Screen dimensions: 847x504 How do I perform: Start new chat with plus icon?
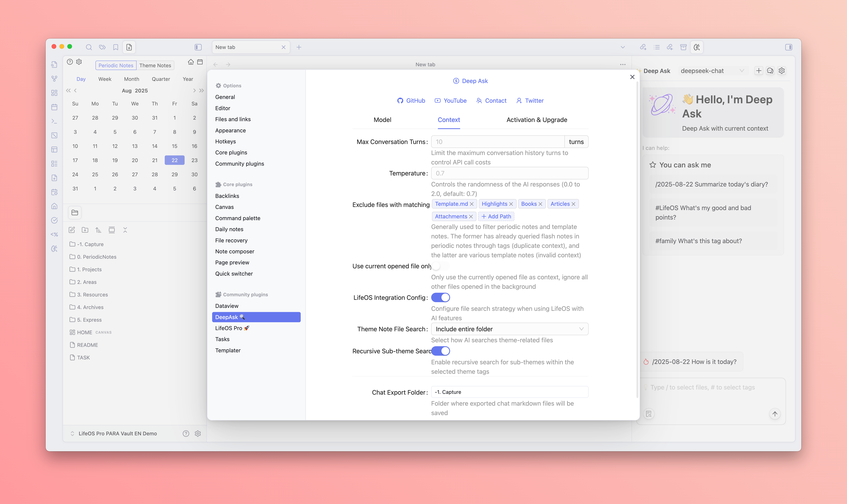click(758, 71)
